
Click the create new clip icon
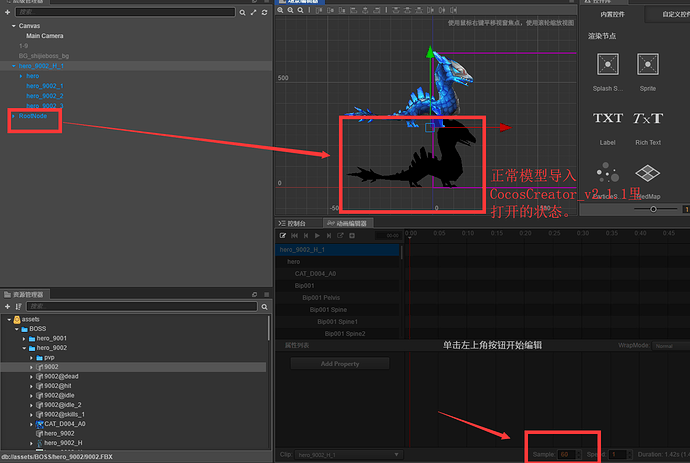[x=340, y=235]
